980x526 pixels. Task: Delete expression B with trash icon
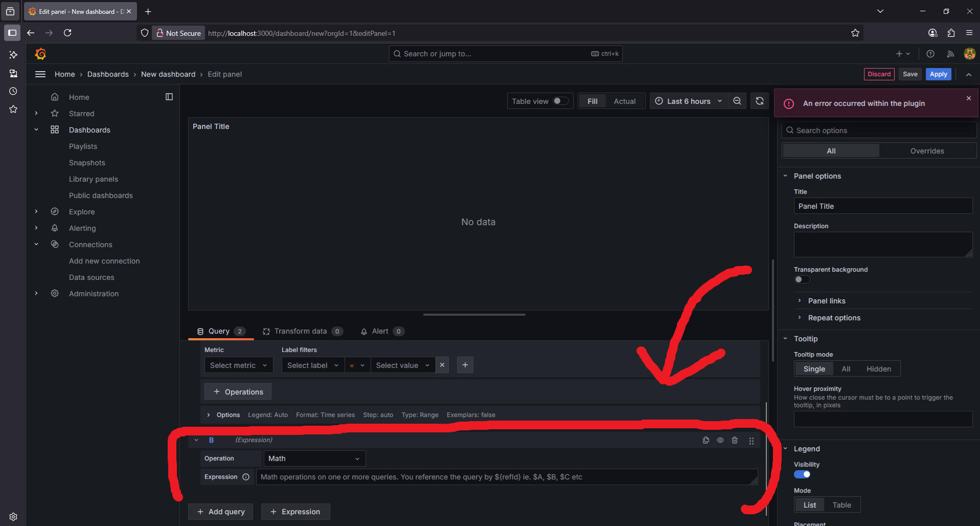[735, 440]
